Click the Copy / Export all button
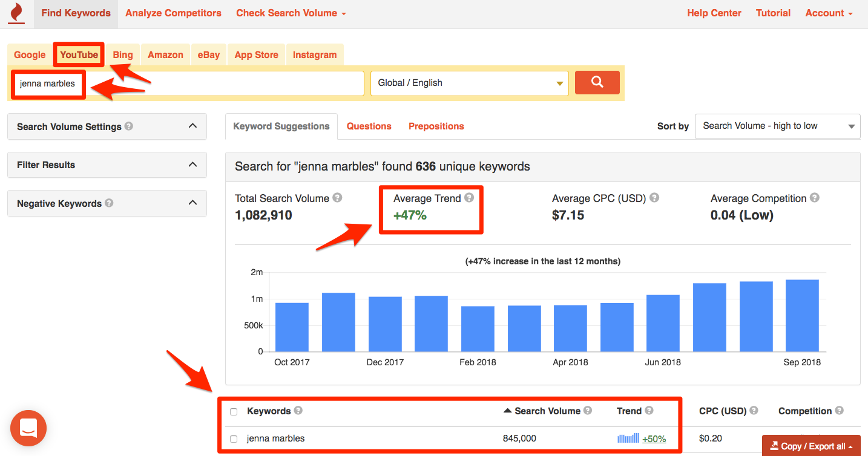This screenshot has width=868, height=456. point(811,446)
